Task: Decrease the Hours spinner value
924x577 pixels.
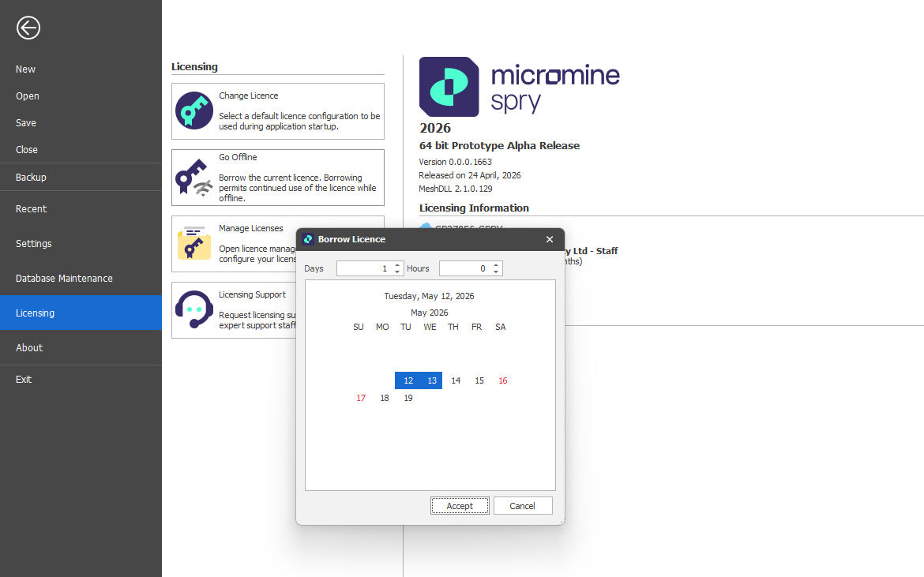Action: 496,272
